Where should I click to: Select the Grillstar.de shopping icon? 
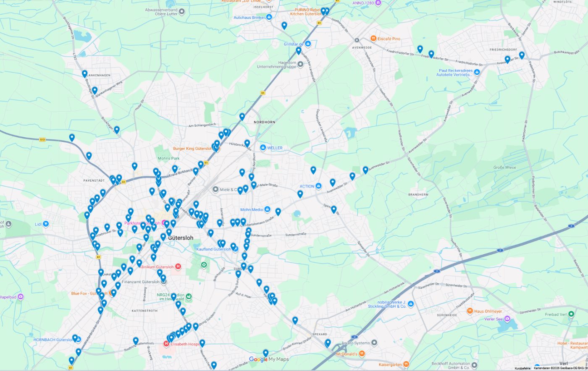tap(308, 44)
